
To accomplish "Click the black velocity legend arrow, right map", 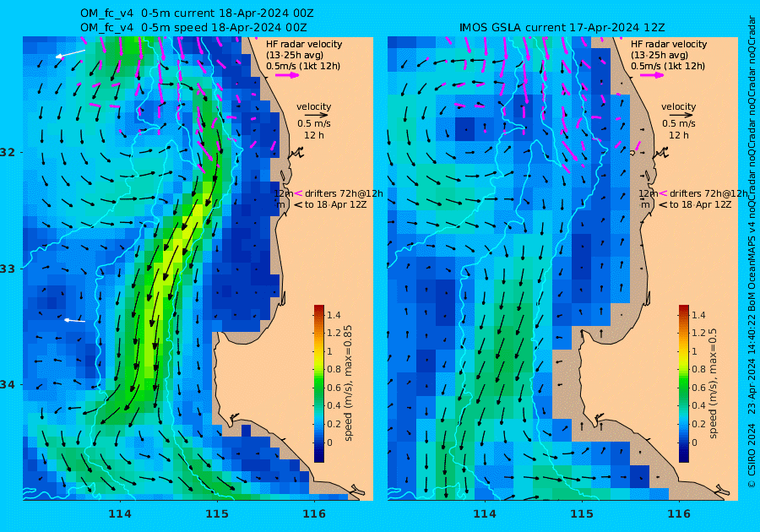I will (x=681, y=116).
